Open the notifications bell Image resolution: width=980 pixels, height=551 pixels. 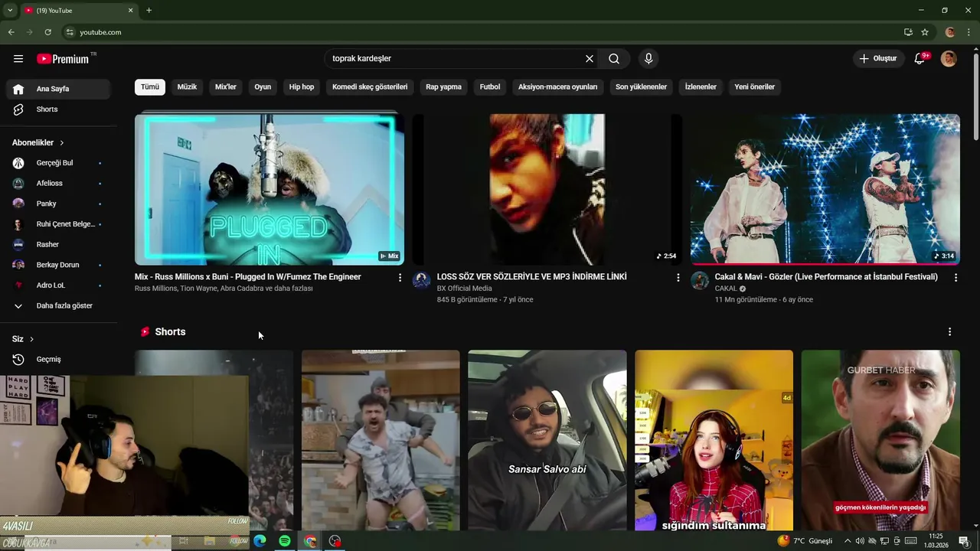(x=920, y=59)
